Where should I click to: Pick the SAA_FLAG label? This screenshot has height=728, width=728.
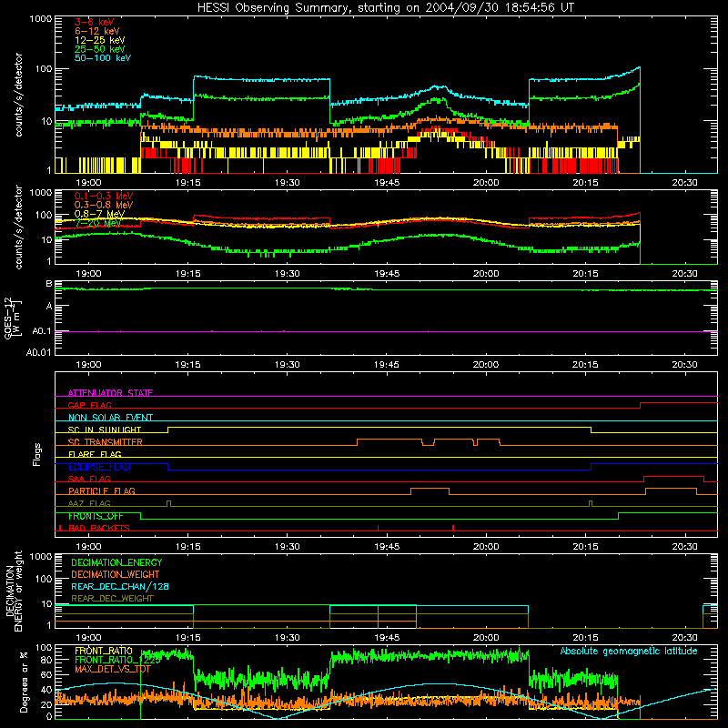(89, 479)
